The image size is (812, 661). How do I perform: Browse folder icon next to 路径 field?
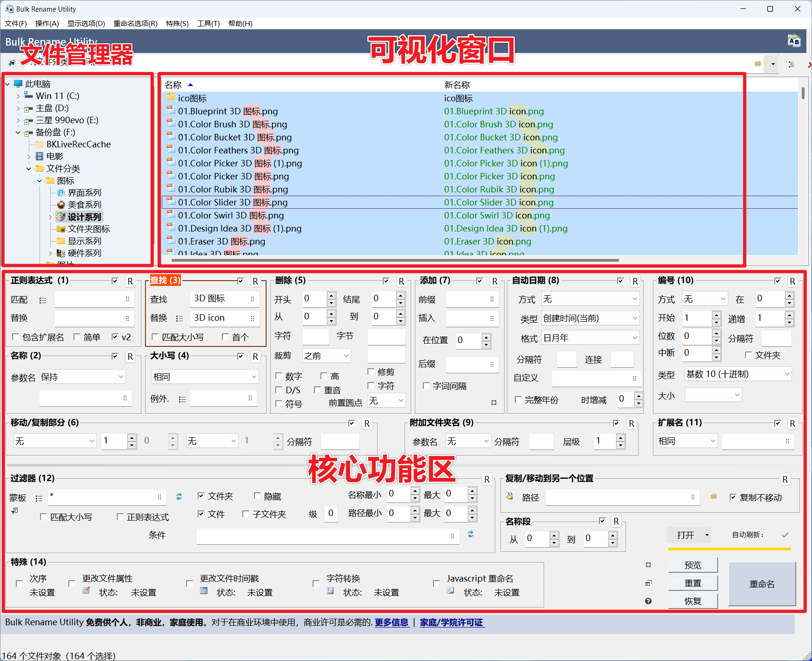[x=713, y=496]
